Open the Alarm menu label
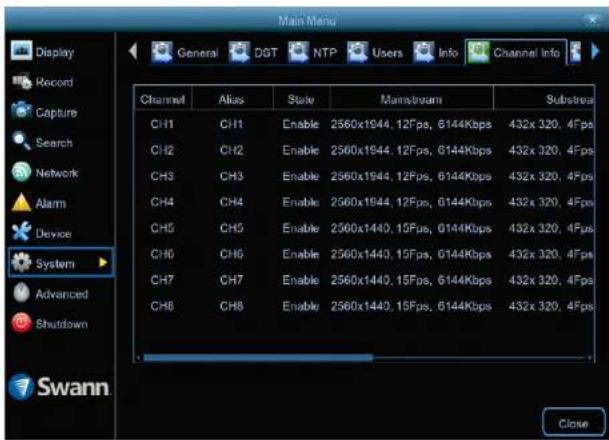 pyautogui.click(x=50, y=203)
